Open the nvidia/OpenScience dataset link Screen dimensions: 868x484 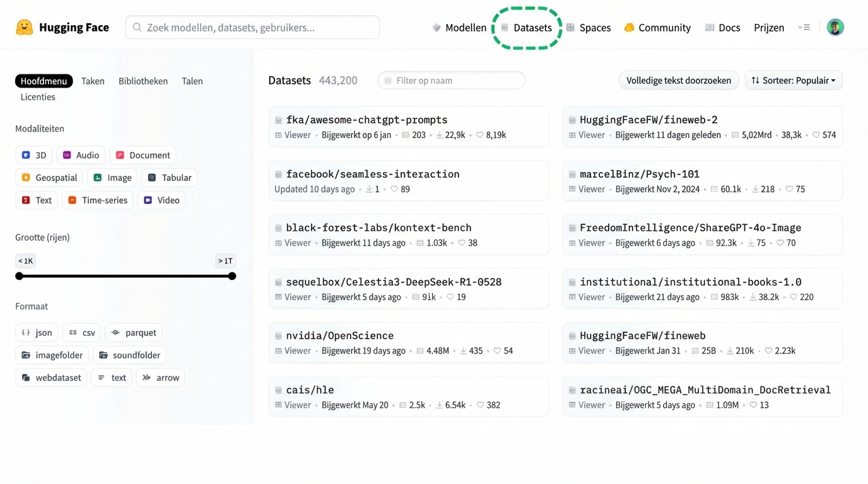click(x=339, y=336)
